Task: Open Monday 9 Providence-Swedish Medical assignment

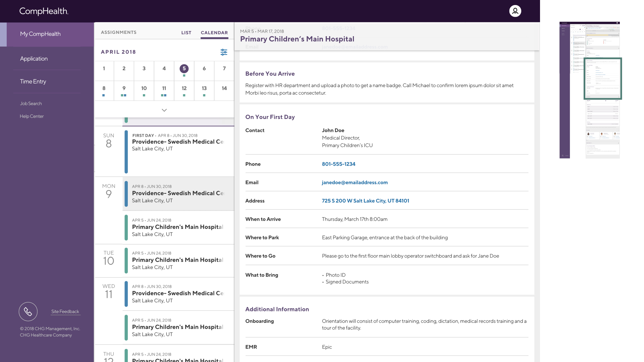Action: tap(178, 194)
